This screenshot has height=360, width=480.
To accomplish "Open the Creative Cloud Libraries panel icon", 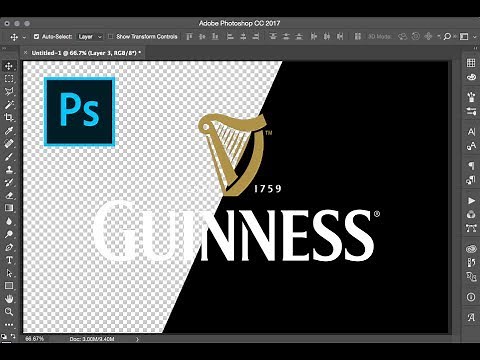I will [471, 249].
